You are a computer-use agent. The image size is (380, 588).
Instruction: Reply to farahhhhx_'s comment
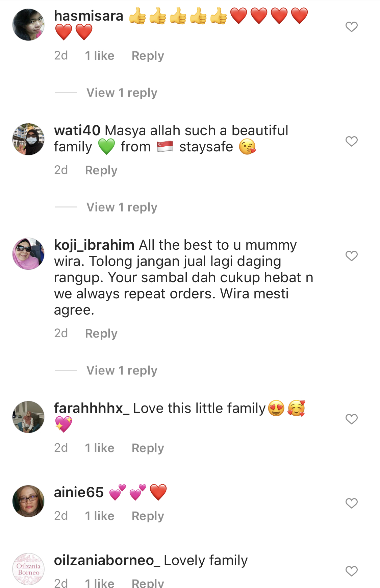click(148, 448)
